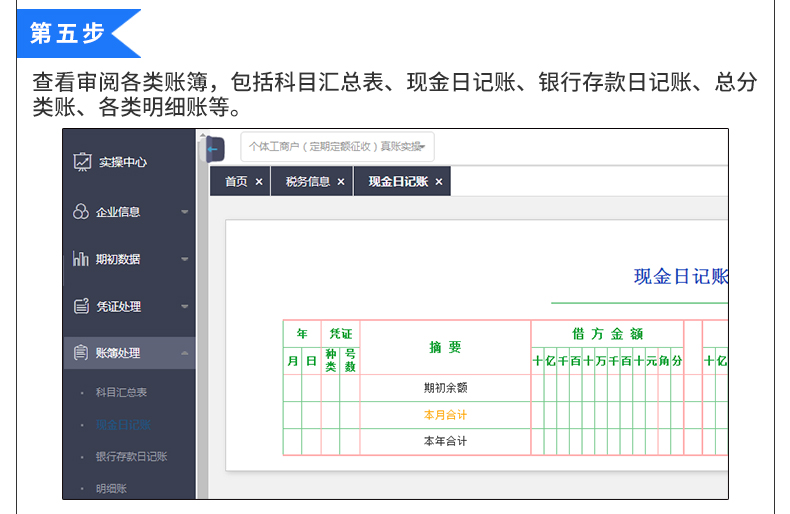Collapse sidebar with blue arrow button
The width and height of the screenshot is (790, 514).
[215, 149]
